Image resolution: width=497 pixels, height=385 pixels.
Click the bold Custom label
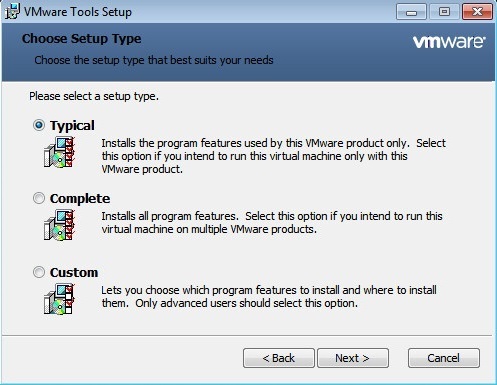[x=74, y=273]
